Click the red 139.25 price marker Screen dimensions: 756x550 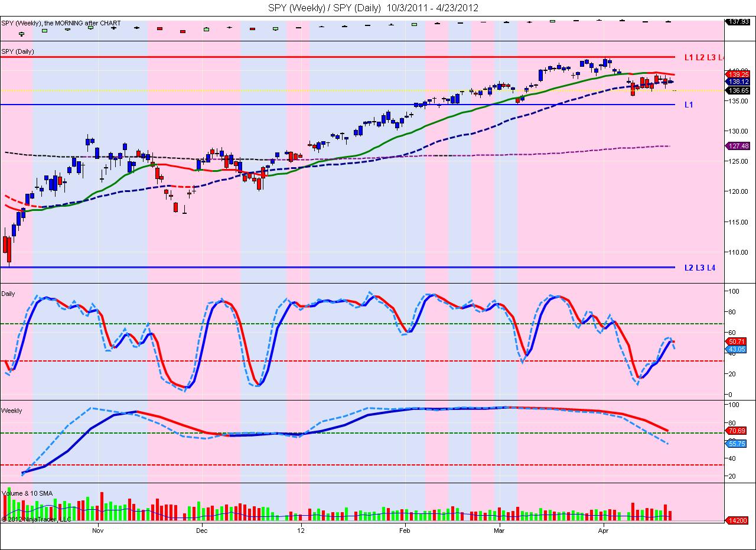[x=738, y=75]
